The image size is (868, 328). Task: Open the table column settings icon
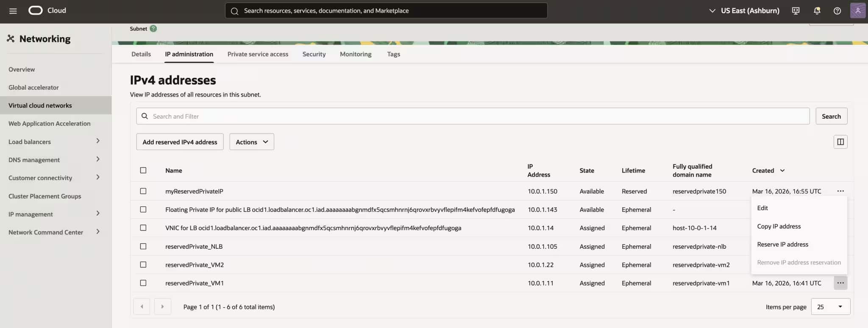click(x=840, y=142)
